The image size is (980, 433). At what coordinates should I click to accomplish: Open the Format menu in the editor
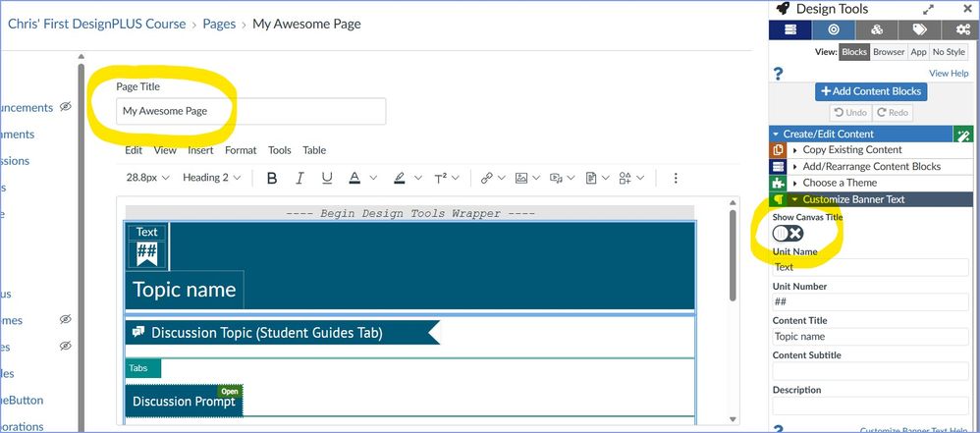[x=241, y=150]
